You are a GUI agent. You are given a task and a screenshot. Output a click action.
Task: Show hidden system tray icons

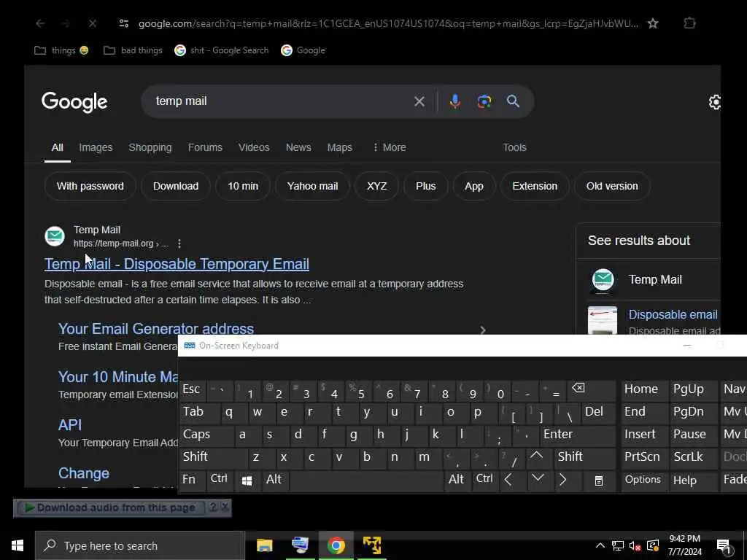tap(600, 545)
